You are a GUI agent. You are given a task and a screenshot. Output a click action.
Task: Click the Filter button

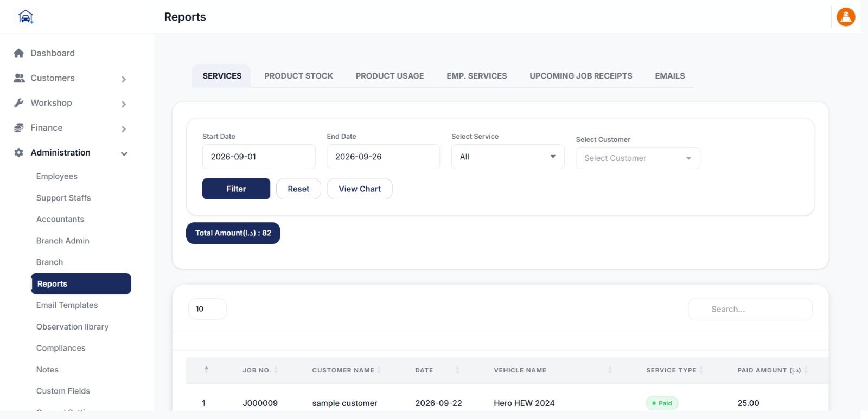click(236, 189)
